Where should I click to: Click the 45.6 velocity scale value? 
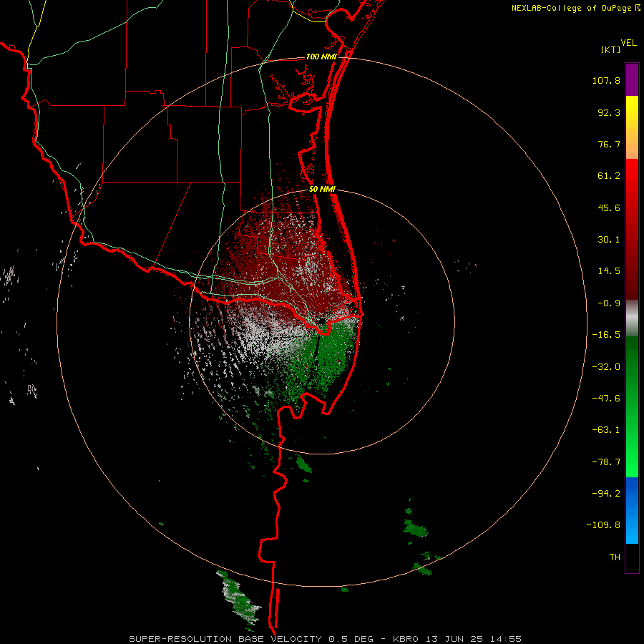609,208
